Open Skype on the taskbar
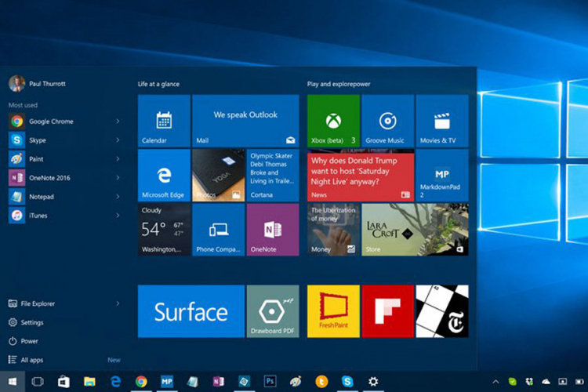The width and height of the screenshot is (588, 392). pyautogui.click(x=347, y=382)
